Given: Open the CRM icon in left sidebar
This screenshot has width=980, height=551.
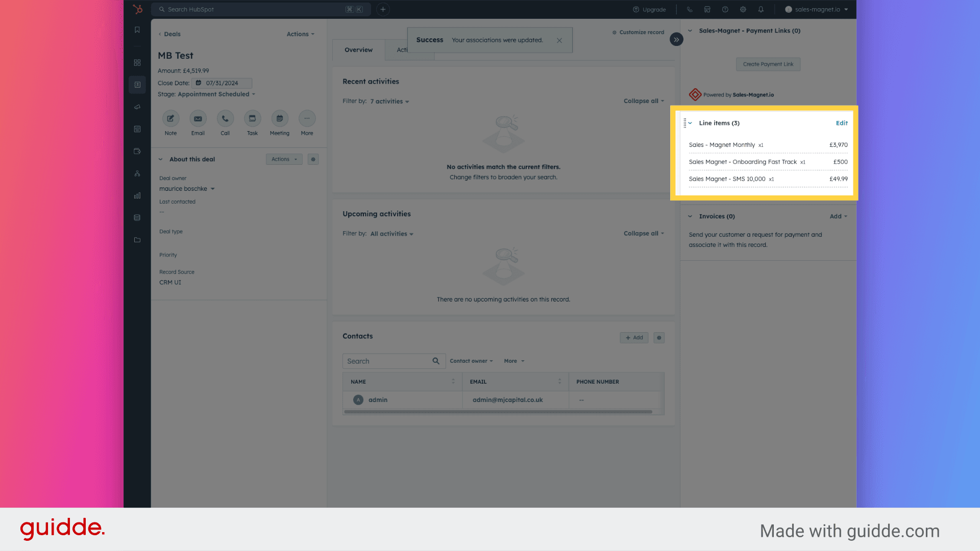Looking at the screenshot, I should pyautogui.click(x=137, y=85).
